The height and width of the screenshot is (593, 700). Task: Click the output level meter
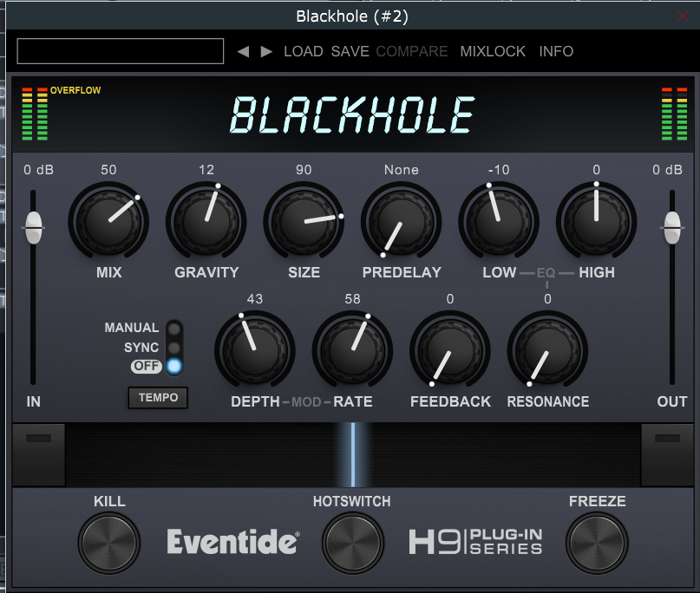click(675, 114)
